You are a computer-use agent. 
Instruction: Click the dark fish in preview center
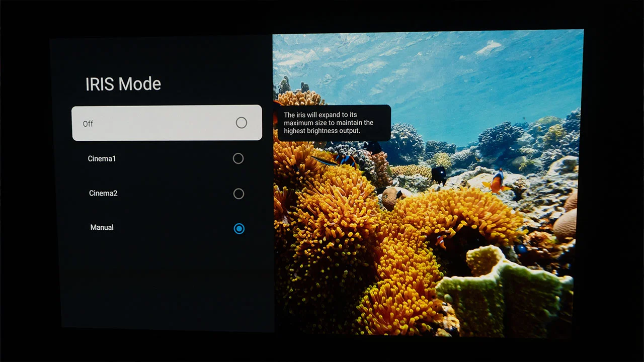[x=439, y=174]
